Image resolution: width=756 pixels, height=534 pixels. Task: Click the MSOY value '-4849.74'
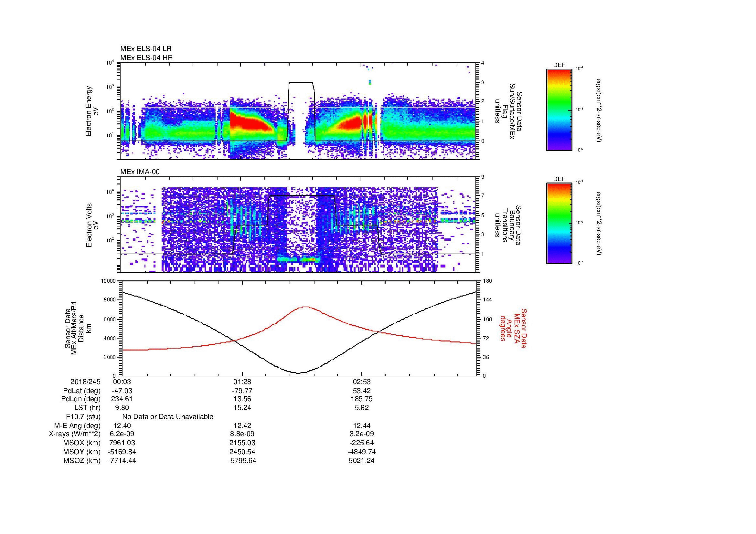coord(362,452)
